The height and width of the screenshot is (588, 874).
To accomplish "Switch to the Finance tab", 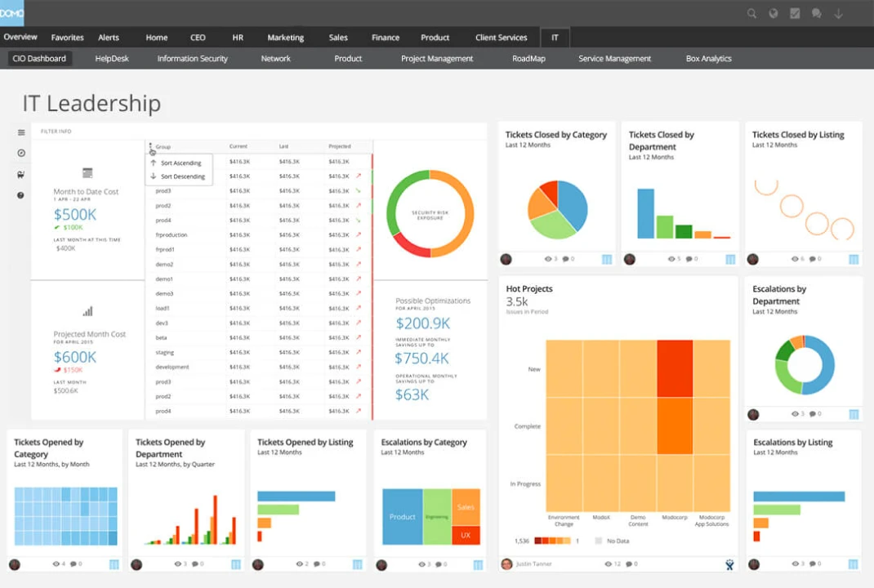I will point(385,37).
